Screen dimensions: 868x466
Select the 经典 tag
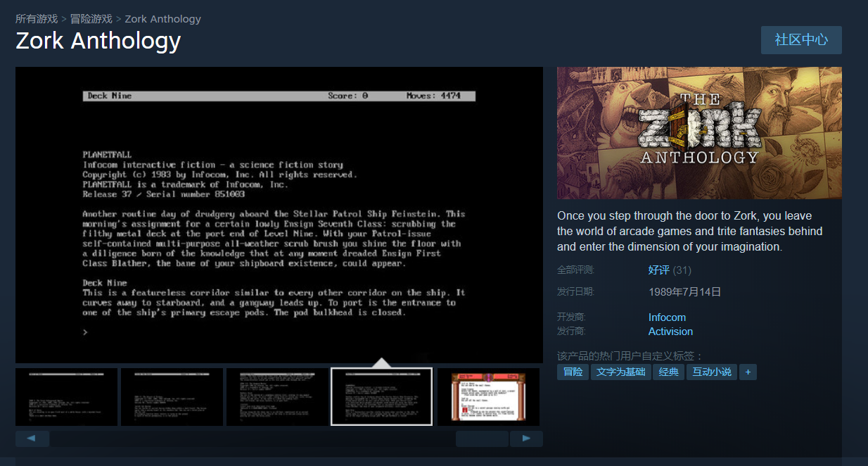[x=668, y=372]
